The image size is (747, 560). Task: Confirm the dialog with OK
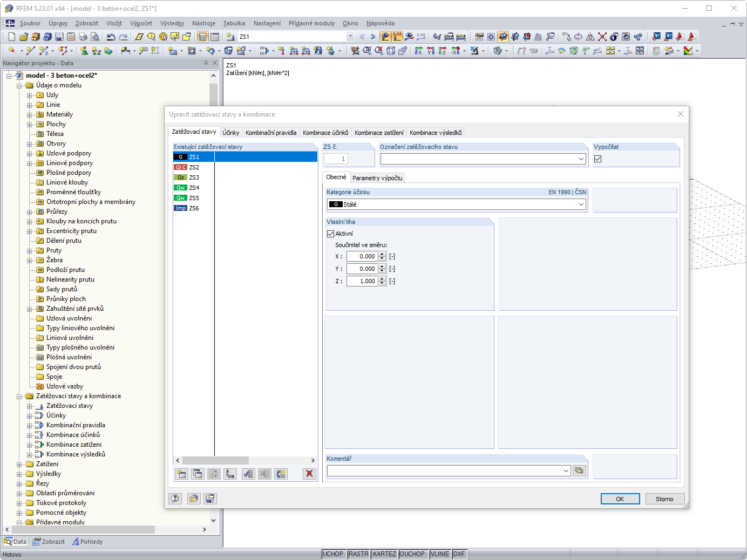[620, 498]
